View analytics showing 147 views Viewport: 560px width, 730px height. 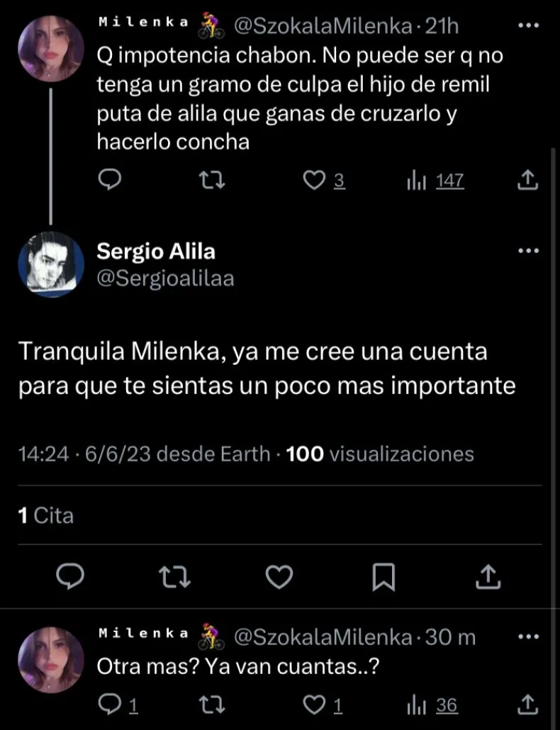pos(435,181)
